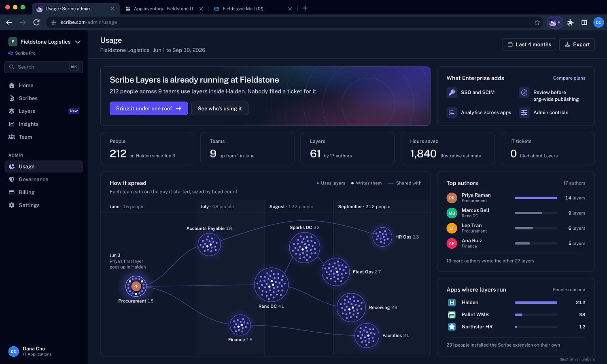Screen dimensions: 607x364
Task: Open the Last 4 months date range picker
Action: 529,44
